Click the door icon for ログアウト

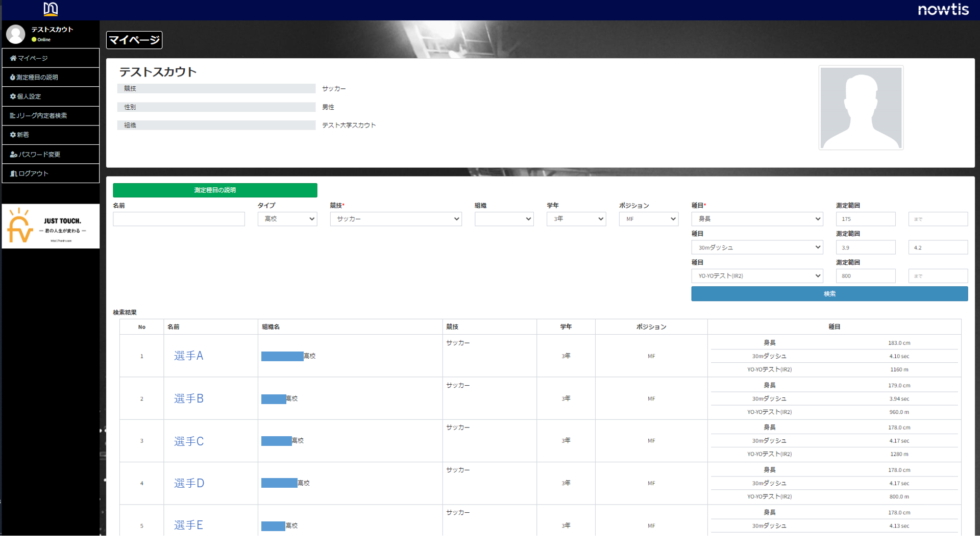point(14,173)
